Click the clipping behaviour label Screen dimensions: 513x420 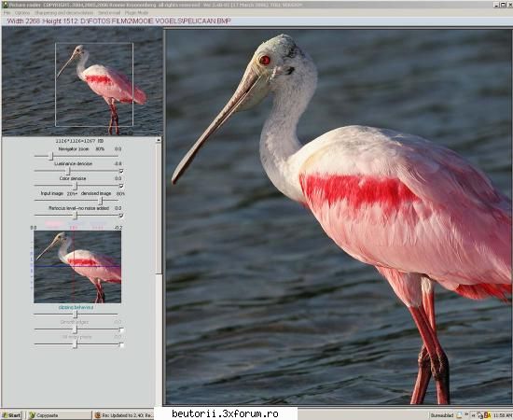tap(76, 307)
